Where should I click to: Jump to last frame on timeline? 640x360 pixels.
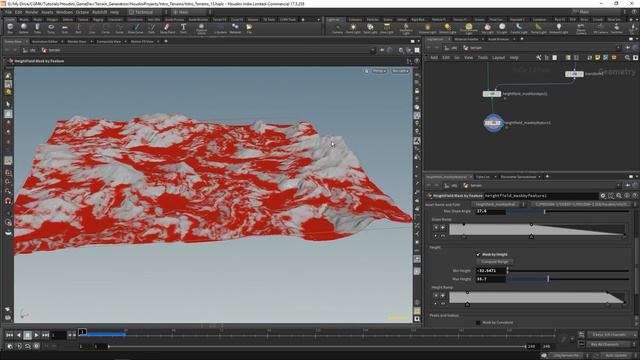tap(45, 335)
